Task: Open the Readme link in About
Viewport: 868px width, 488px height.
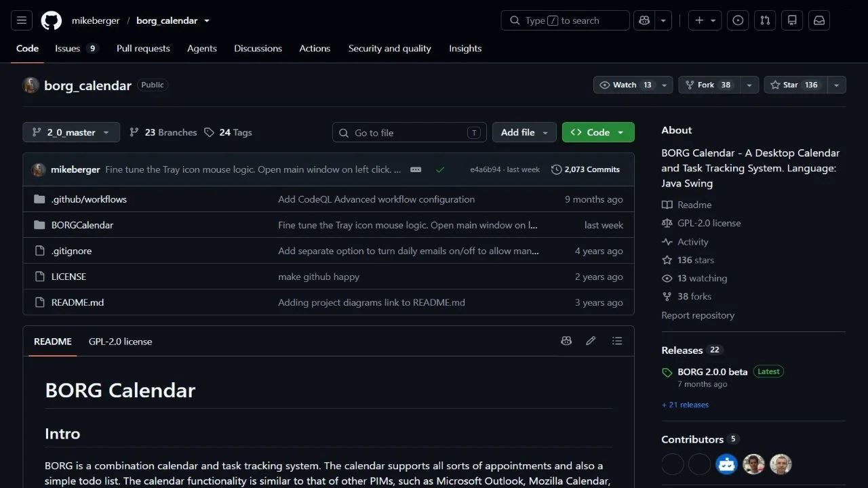Action: 686,205
